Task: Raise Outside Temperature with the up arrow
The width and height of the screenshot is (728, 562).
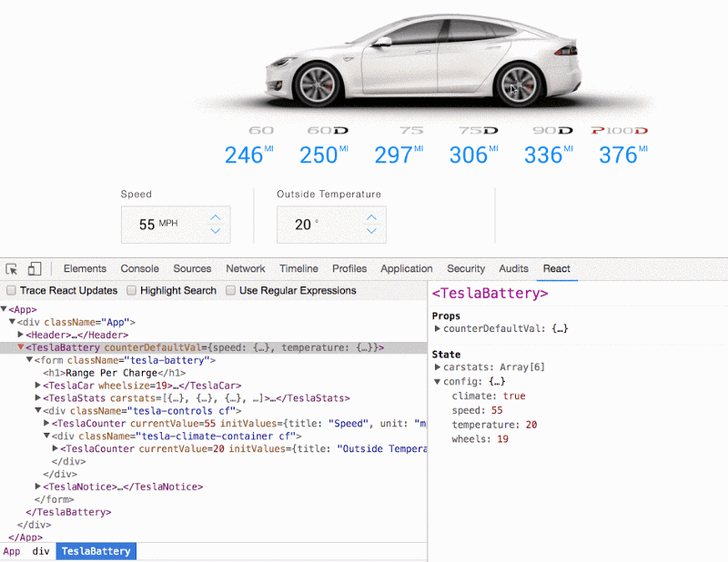Action: pos(371,217)
